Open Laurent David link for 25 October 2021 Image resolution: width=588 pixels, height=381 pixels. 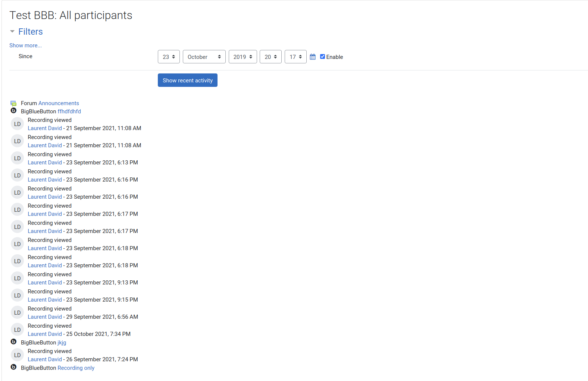(x=45, y=334)
